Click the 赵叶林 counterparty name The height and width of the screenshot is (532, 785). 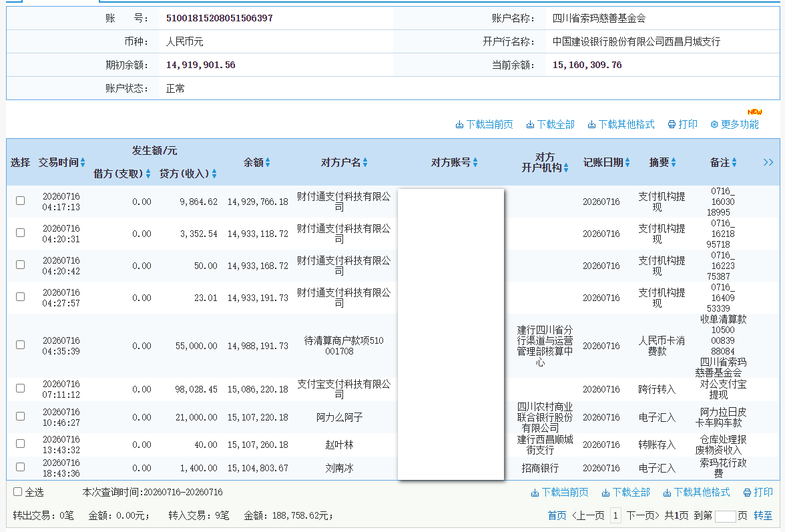click(x=339, y=445)
